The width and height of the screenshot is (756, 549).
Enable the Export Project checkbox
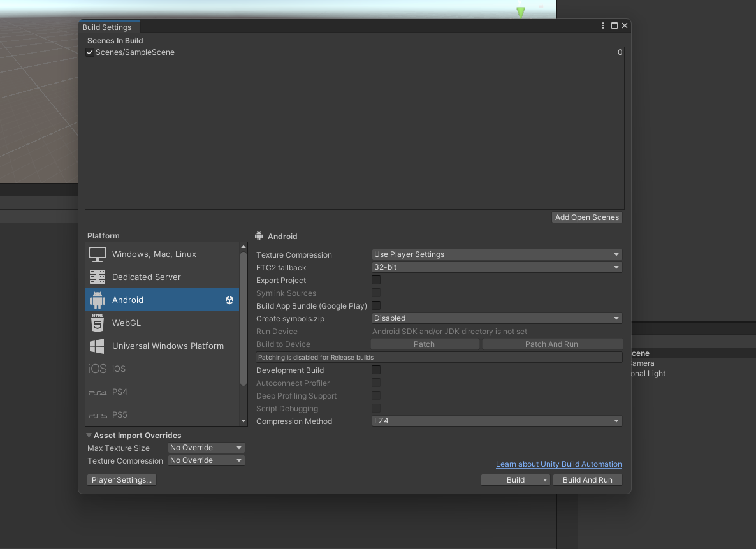(376, 280)
